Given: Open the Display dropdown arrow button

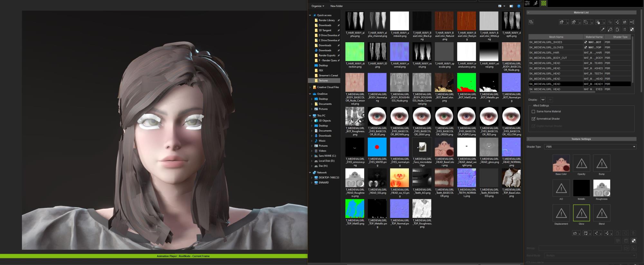Looking at the screenshot, I should 543,100.
